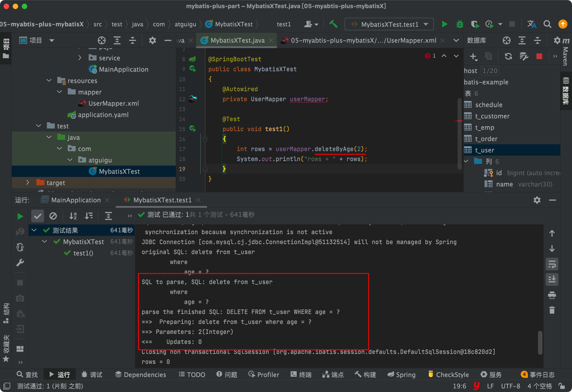The width and height of the screenshot is (572, 392).
Task: Click locate target icon in Project panel
Action: coord(102,40)
